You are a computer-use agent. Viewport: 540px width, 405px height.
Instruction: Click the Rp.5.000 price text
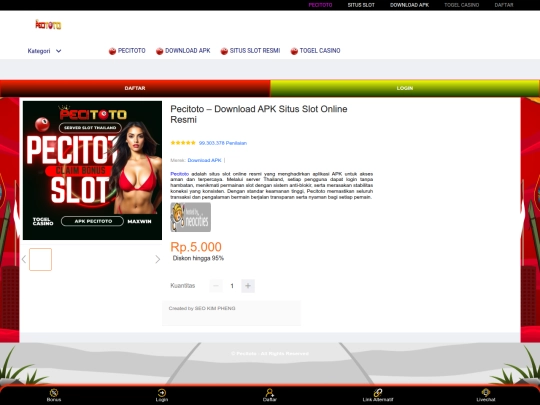[196, 247]
